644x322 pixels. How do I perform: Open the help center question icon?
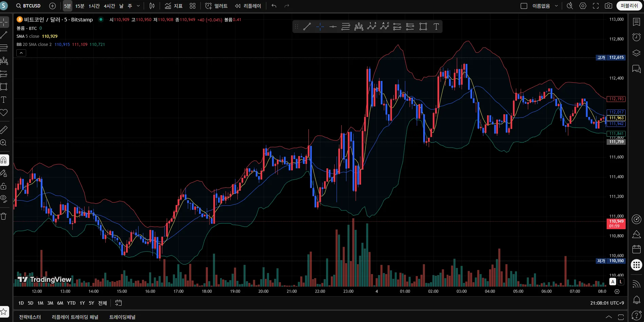637,316
